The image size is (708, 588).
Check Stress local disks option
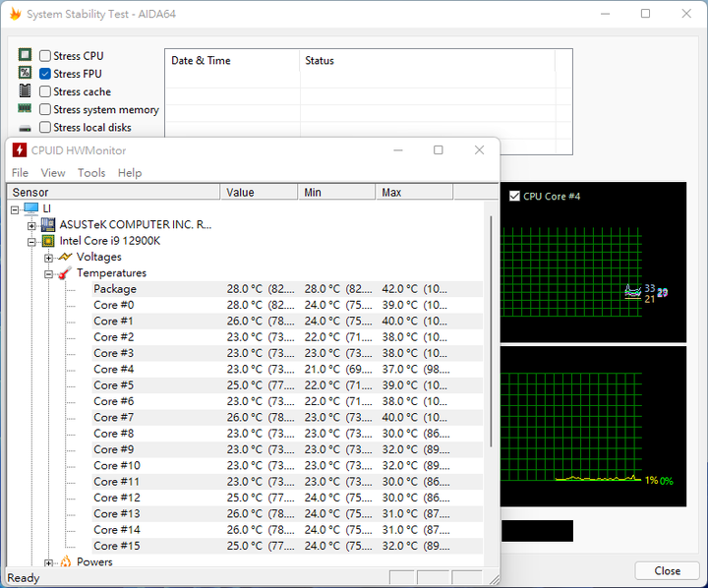click(x=44, y=128)
